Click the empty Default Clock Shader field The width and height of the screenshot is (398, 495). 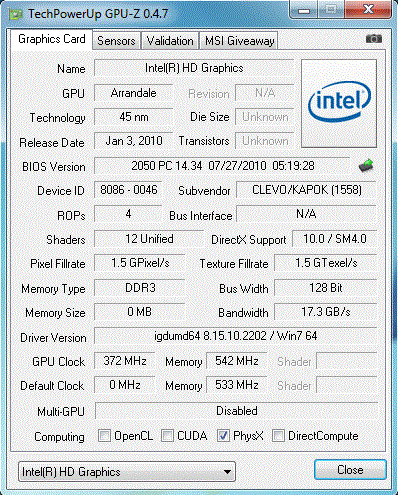click(x=347, y=385)
